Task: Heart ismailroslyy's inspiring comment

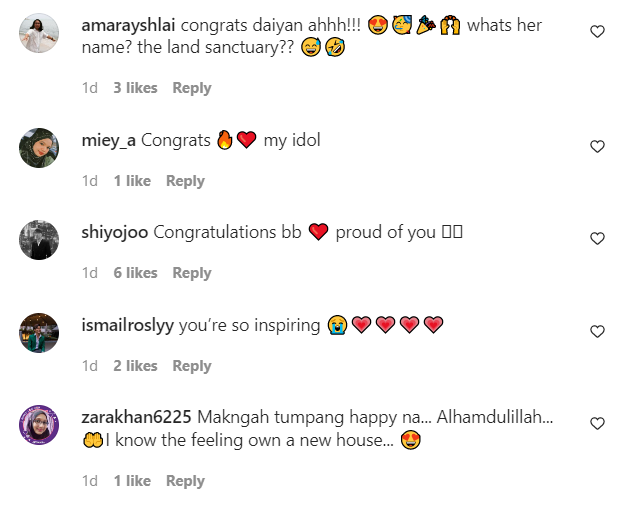Action: 597,331
